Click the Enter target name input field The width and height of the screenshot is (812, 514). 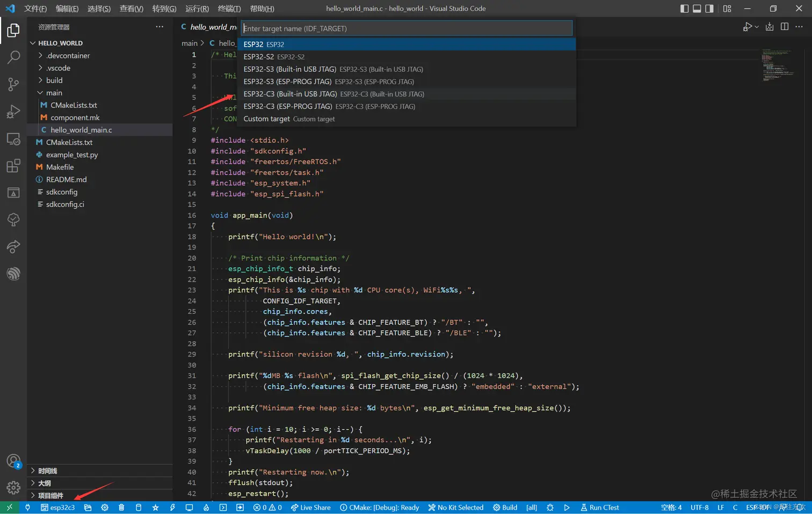[407, 28]
